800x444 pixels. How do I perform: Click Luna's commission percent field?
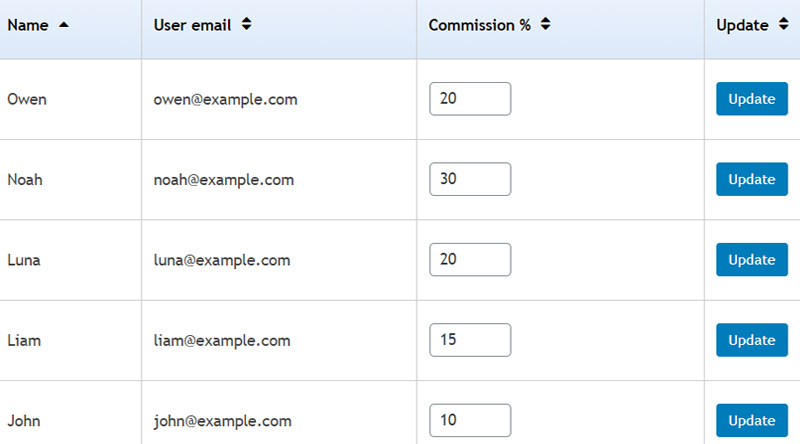[470, 259]
